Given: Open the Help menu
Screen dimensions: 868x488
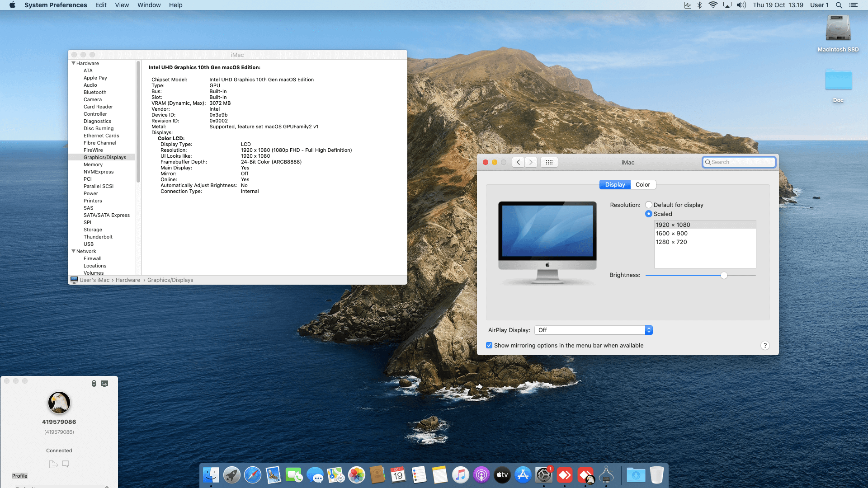Looking at the screenshot, I should [x=176, y=5].
